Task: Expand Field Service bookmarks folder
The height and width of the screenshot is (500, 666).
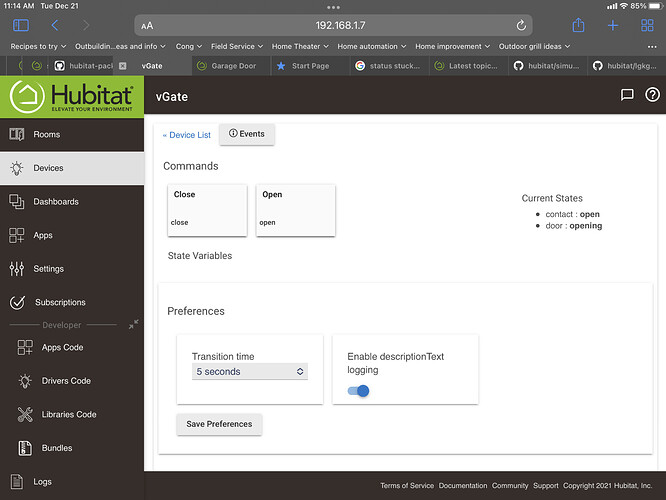Action: pyautogui.click(x=237, y=46)
